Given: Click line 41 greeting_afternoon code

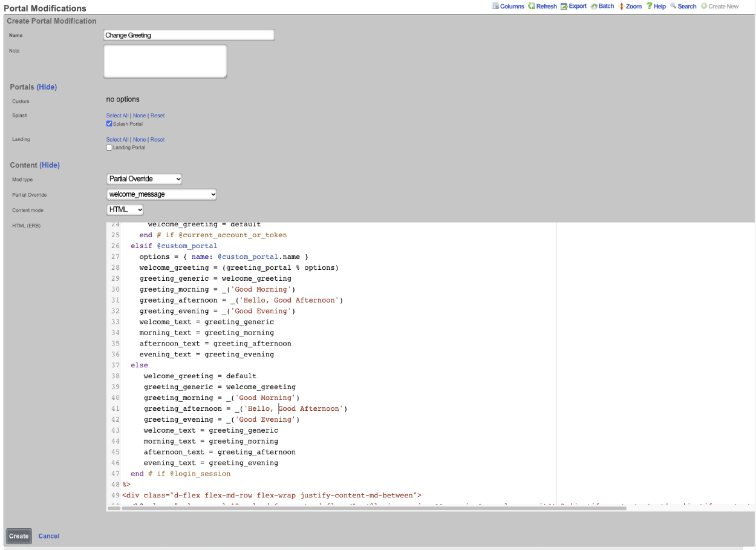Looking at the screenshot, I should [x=246, y=408].
